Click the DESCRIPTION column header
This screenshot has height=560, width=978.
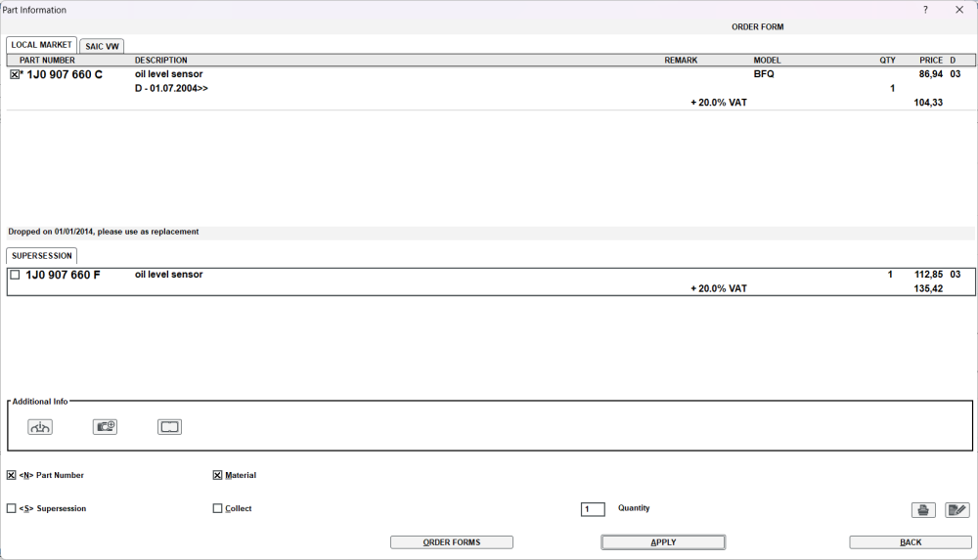tap(161, 61)
